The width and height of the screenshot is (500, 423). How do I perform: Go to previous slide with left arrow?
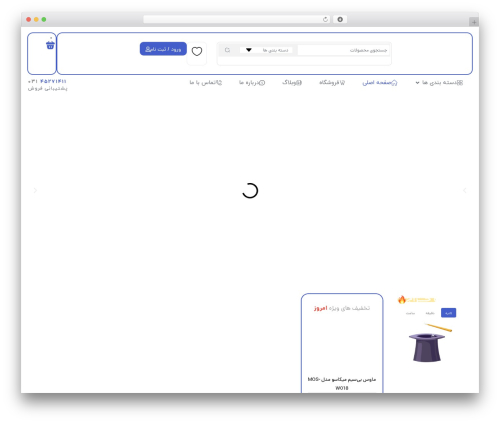[35, 190]
